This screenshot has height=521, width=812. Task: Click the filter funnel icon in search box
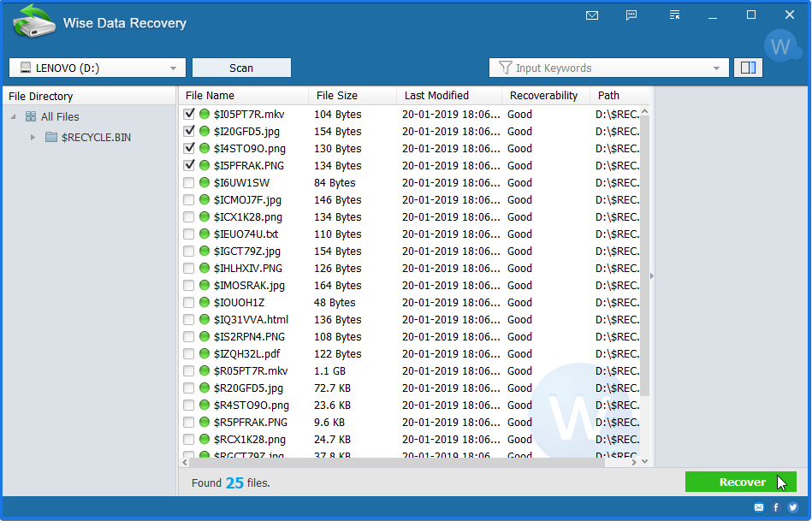505,68
